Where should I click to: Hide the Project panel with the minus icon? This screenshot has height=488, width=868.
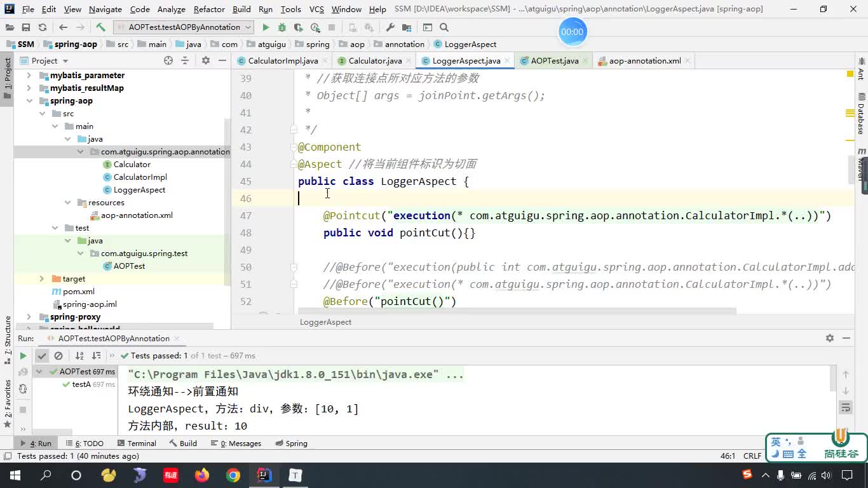222,60
